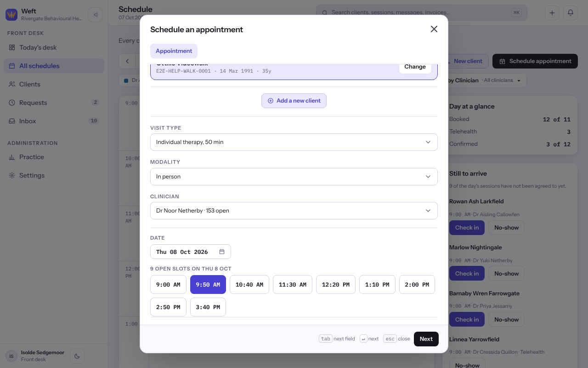Open the Practice administration page
The width and height of the screenshot is (588, 368).
(54, 157)
